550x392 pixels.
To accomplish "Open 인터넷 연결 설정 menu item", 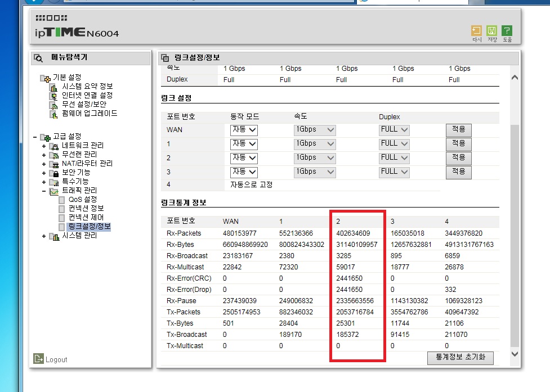I will (87, 95).
